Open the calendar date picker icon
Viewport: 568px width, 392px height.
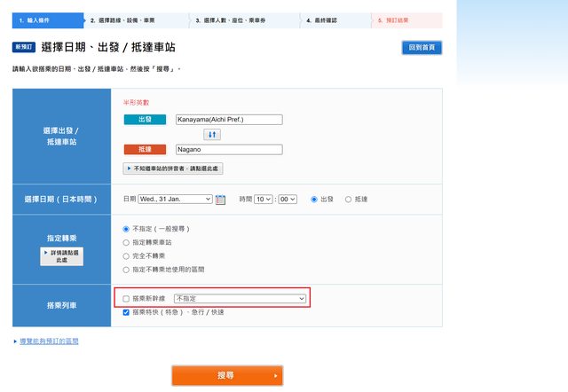pyautogui.click(x=221, y=200)
